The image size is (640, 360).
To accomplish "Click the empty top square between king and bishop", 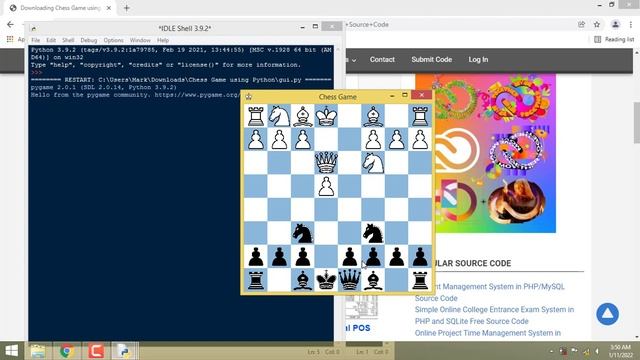I will 350,116.
